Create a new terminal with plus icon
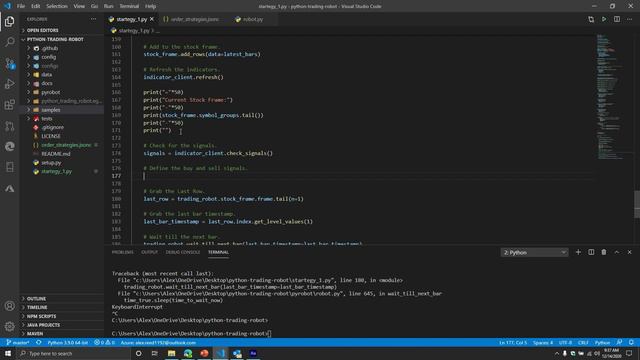This screenshot has width=640, height=360. [578, 252]
